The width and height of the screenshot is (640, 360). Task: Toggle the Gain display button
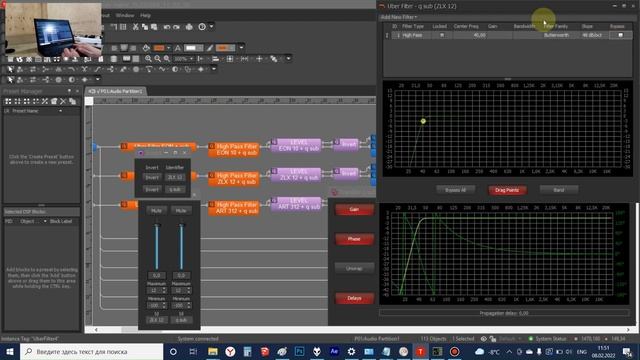354,209
